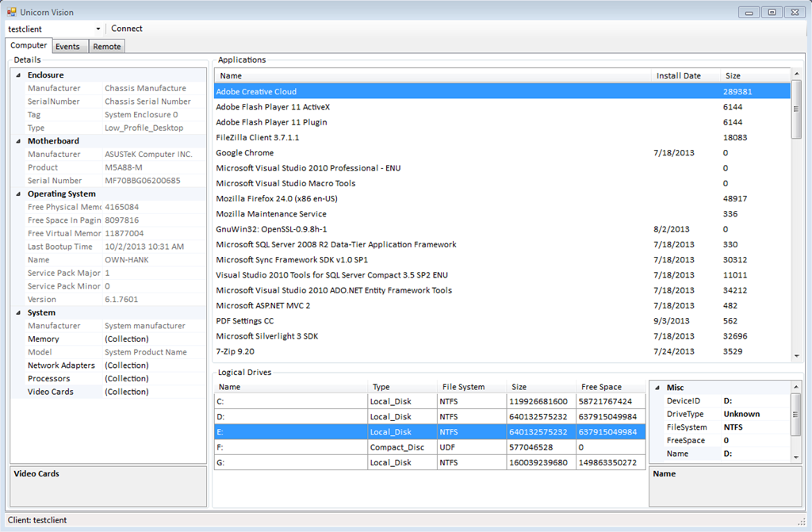The height and width of the screenshot is (532, 812).
Task: Collapse the Enclosure category
Action: click(x=18, y=75)
